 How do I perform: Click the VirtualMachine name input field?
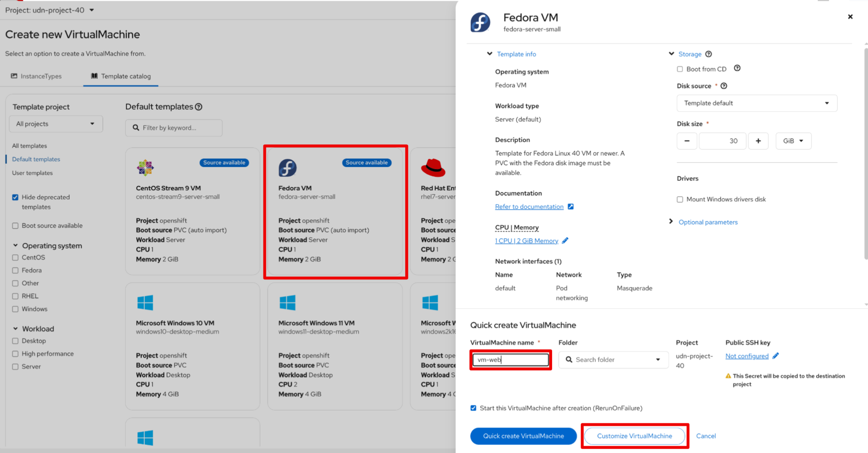tap(510, 360)
